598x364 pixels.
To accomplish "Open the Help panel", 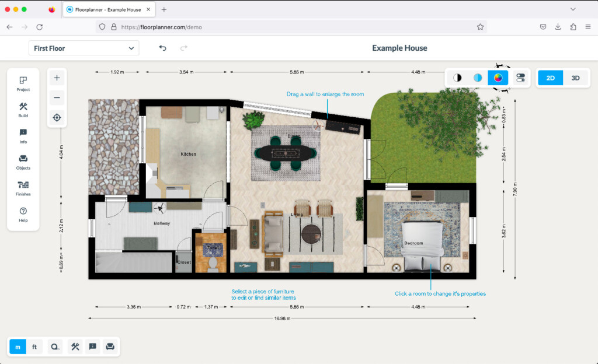I will 23,214.
